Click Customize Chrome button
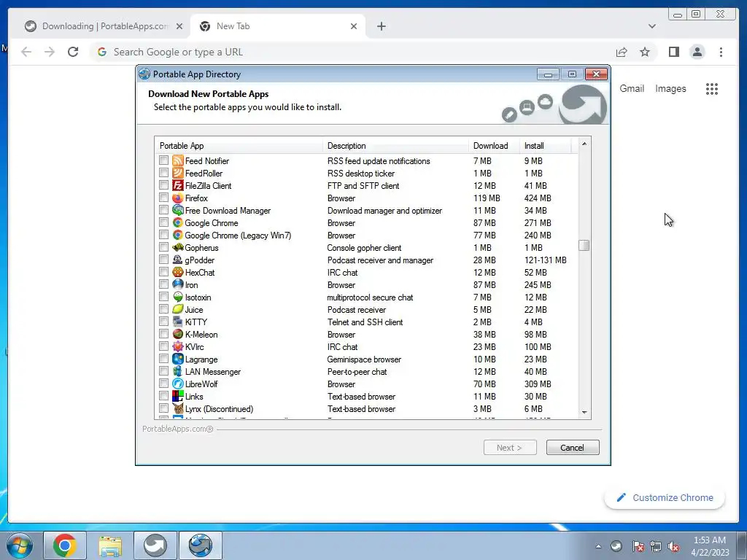This screenshot has height=560, width=747. 665,497
